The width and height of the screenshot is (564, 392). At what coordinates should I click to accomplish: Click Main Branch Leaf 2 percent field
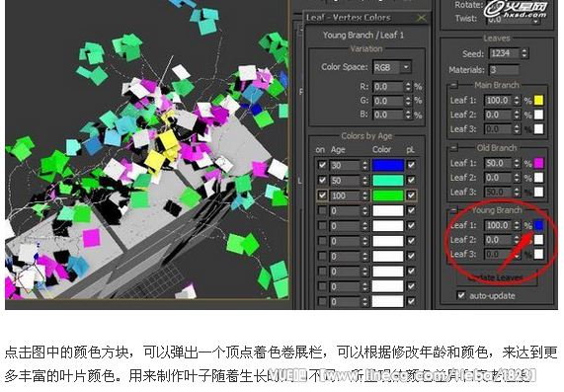(x=498, y=115)
